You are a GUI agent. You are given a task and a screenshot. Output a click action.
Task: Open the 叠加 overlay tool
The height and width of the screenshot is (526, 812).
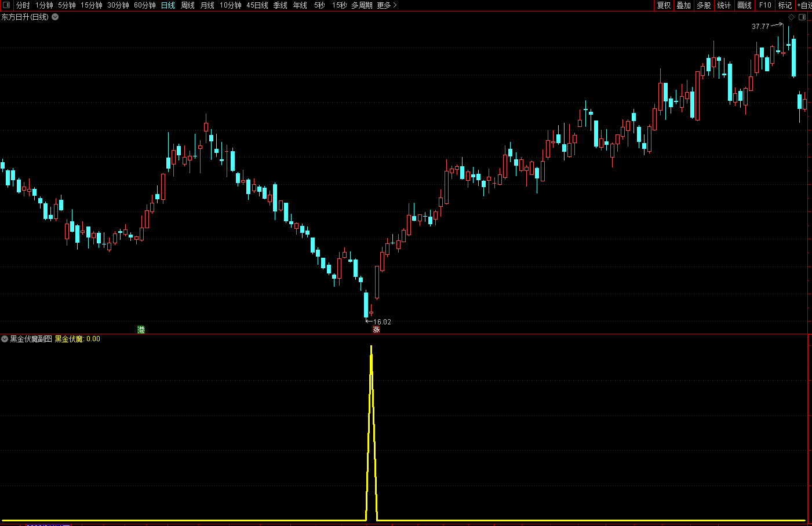[683, 5]
